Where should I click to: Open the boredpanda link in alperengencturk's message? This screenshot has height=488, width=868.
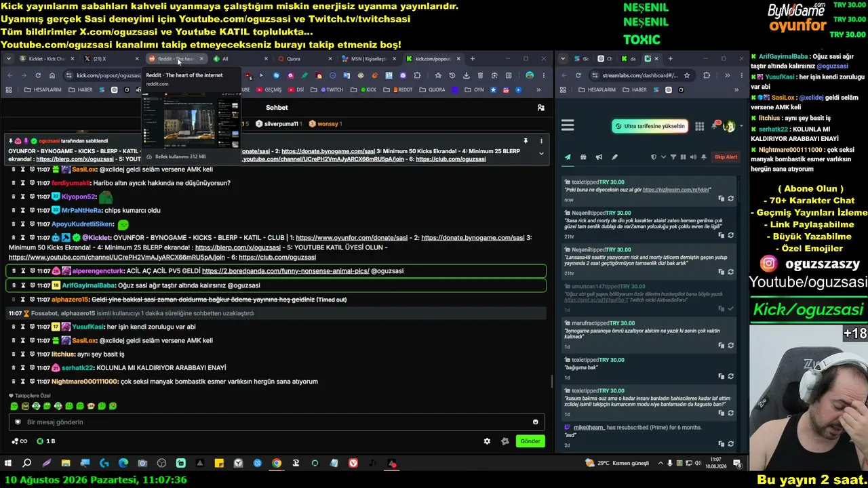(x=285, y=271)
